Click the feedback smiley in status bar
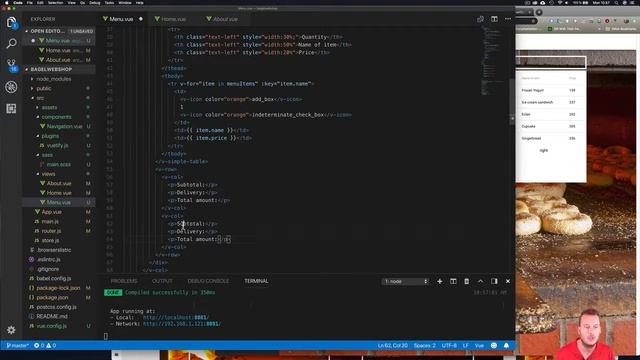 point(493,346)
